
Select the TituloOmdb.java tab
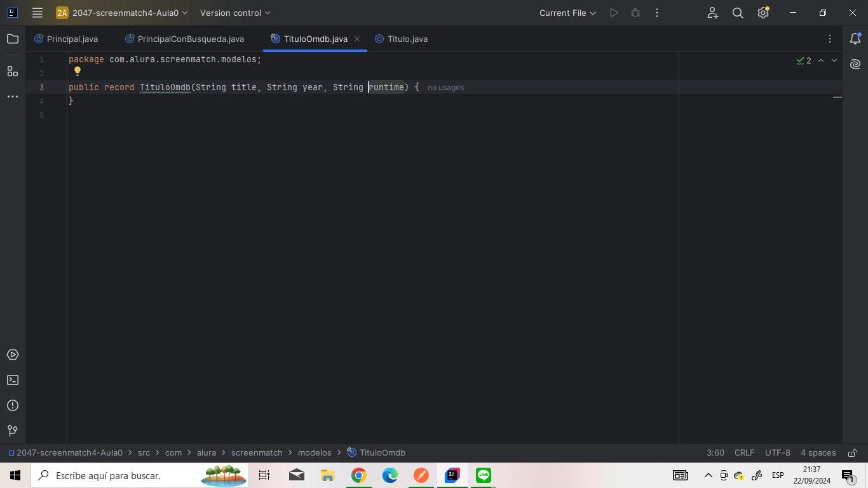pos(309,39)
